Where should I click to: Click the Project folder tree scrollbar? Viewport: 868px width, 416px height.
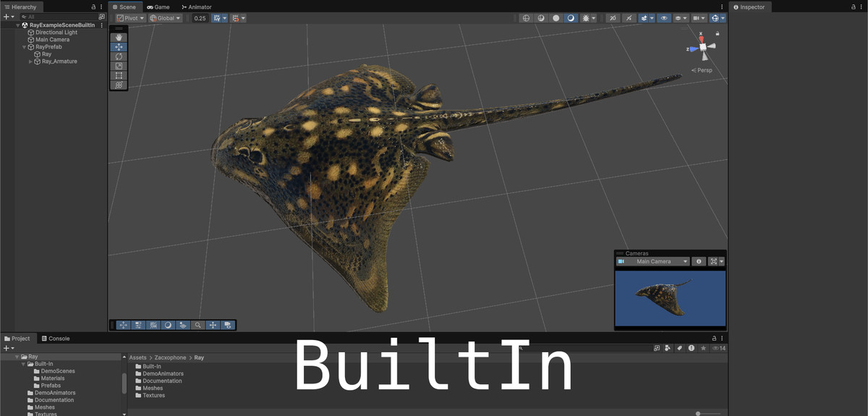pyautogui.click(x=124, y=382)
